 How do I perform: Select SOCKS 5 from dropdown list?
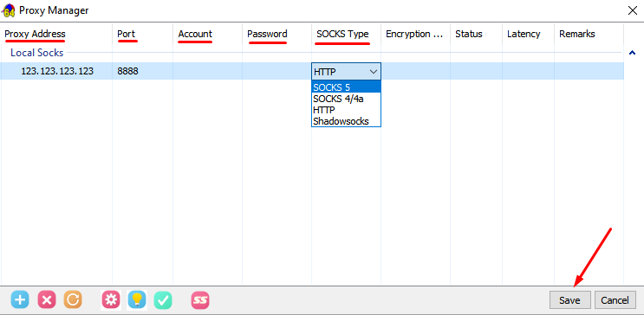[x=346, y=87]
